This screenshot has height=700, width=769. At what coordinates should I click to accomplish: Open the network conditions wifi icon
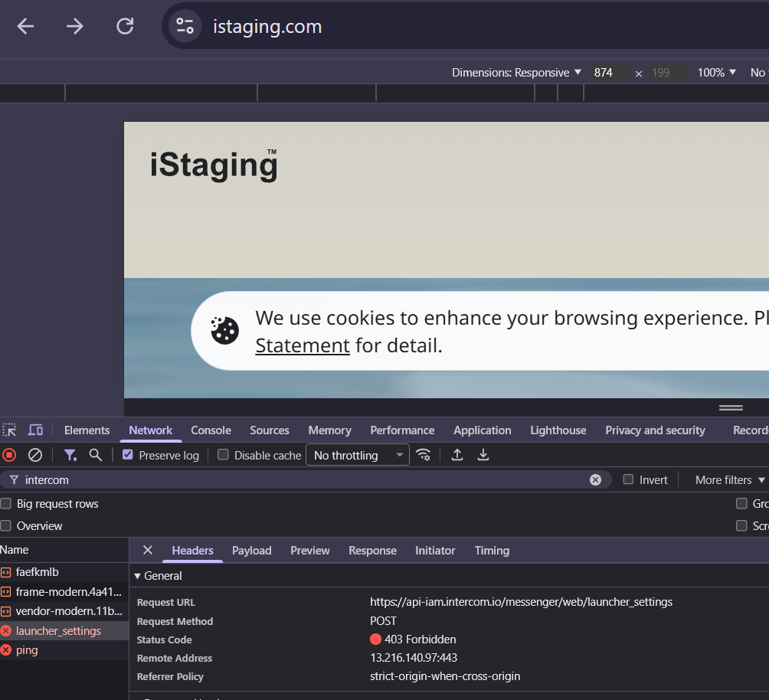(423, 455)
